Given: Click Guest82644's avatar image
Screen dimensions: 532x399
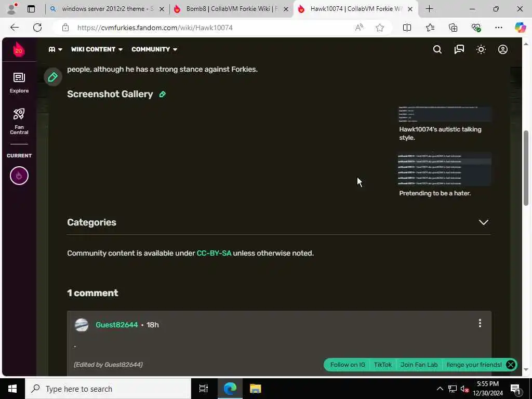Looking at the screenshot, I should point(82,325).
